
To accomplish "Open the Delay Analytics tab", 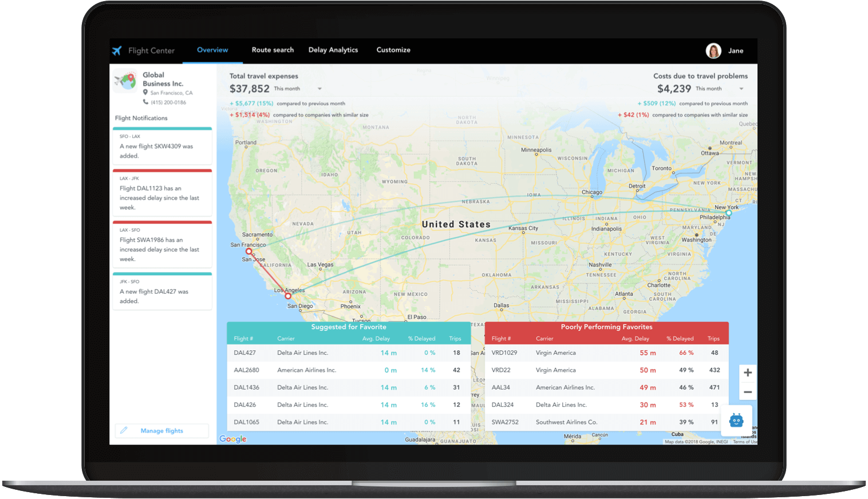I will click(333, 50).
